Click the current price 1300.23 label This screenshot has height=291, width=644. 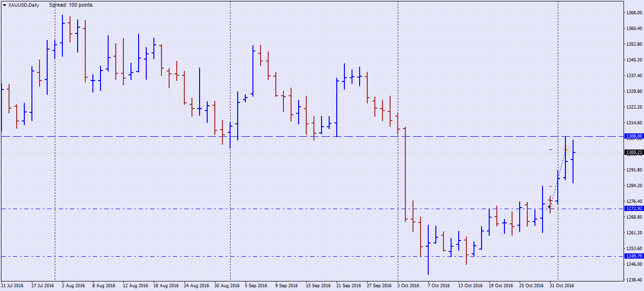(634, 152)
